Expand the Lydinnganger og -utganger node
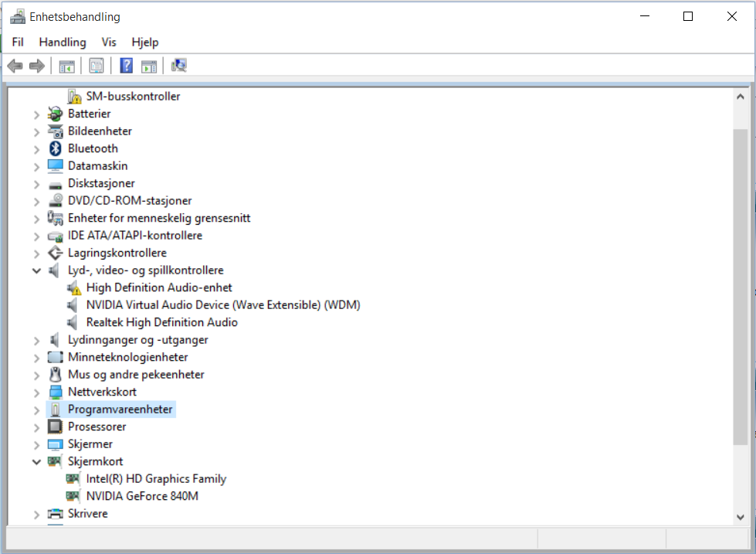The width and height of the screenshot is (756, 554). [x=36, y=340]
